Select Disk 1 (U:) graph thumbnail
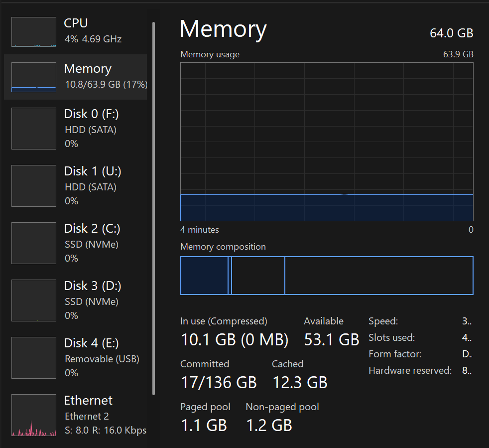 (33, 186)
